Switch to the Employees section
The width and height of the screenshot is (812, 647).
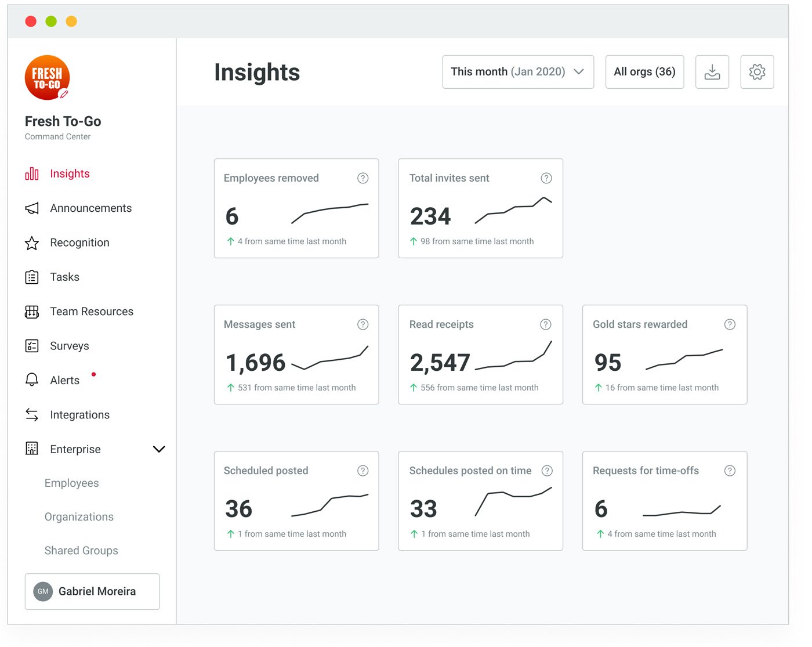click(x=71, y=483)
